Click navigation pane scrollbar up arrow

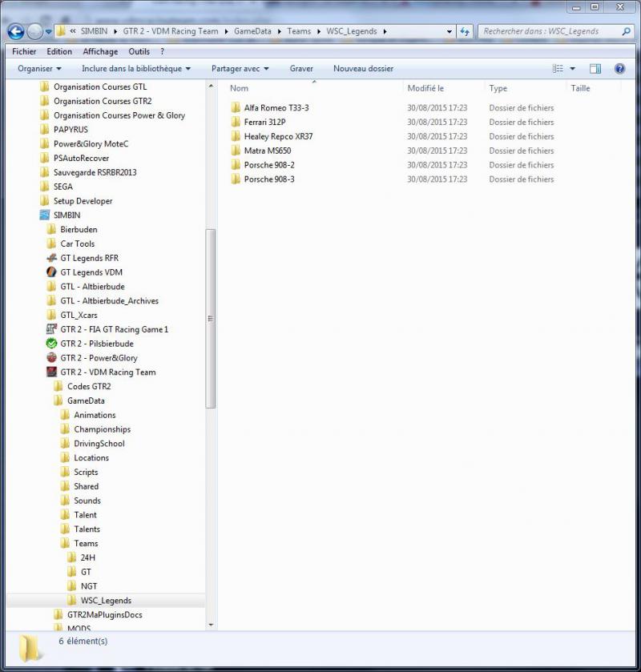coord(211,87)
